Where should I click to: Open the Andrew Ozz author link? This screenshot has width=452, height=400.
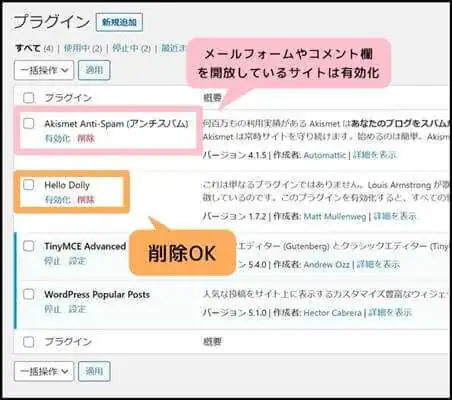click(x=327, y=265)
